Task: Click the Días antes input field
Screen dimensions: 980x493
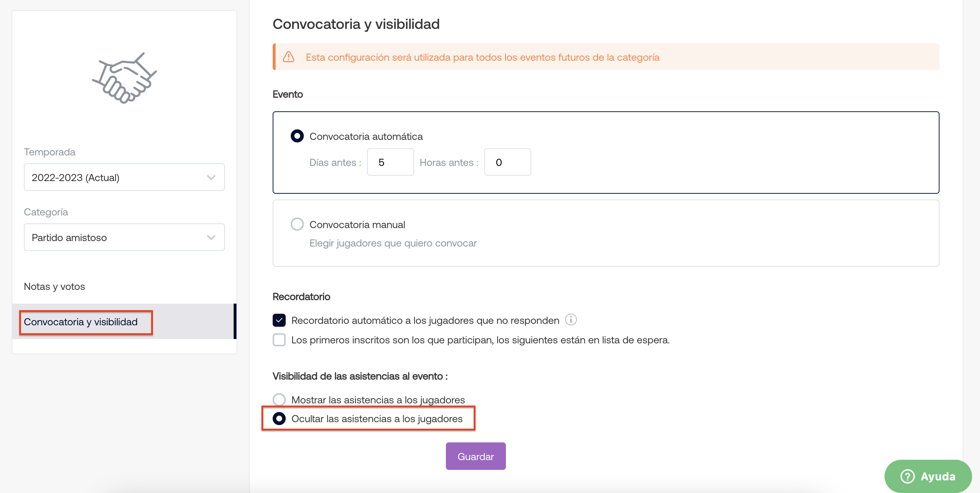Action: click(x=390, y=162)
